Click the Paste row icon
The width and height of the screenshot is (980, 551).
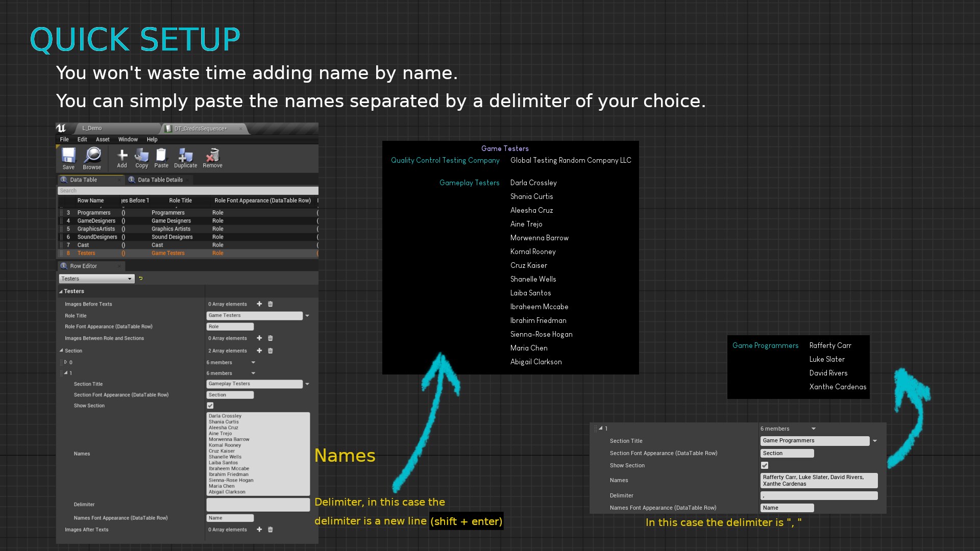click(x=161, y=155)
